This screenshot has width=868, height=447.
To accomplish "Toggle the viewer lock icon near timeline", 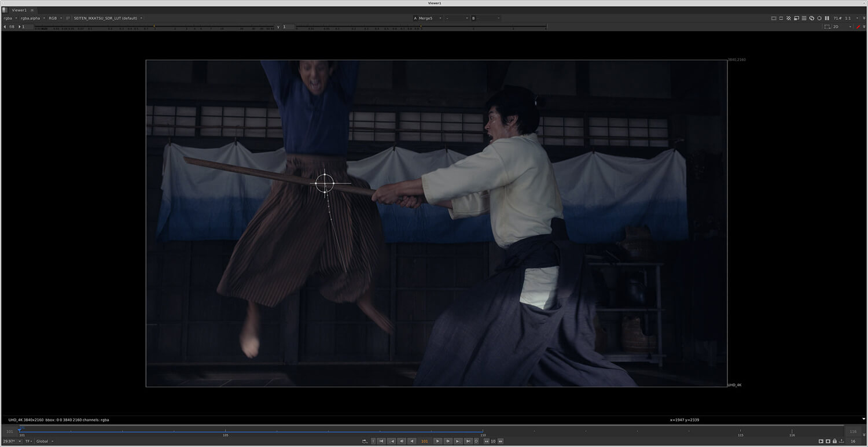I will [834, 441].
